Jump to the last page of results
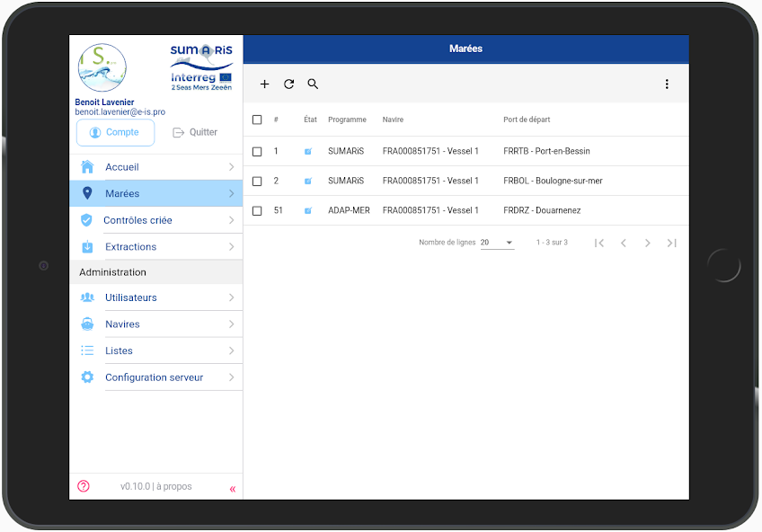The width and height of the screenshot is (762, 532). [x=671, y=243]
